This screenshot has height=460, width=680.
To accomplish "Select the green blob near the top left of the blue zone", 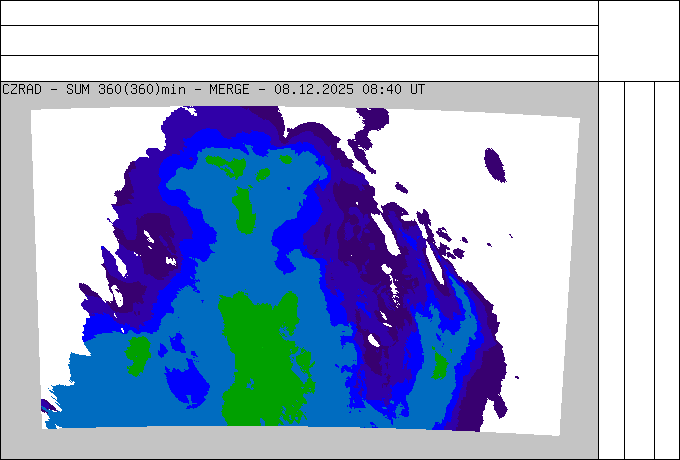I will [x=225, y=163].
